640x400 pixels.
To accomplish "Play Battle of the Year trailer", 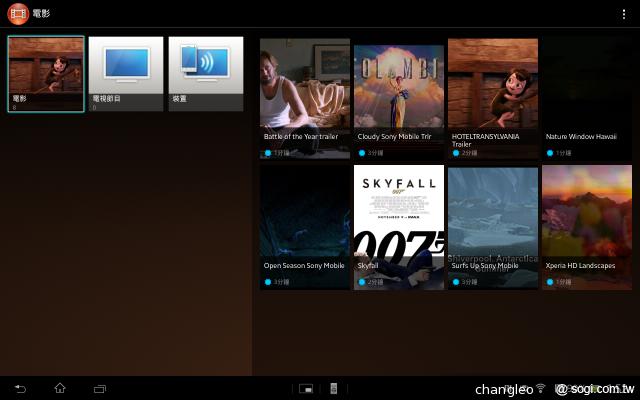I will point(305,98).
